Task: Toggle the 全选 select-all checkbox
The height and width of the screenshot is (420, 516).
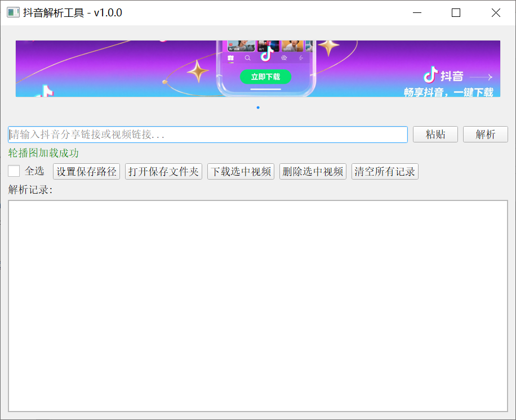Action: (x=14, y=171)
